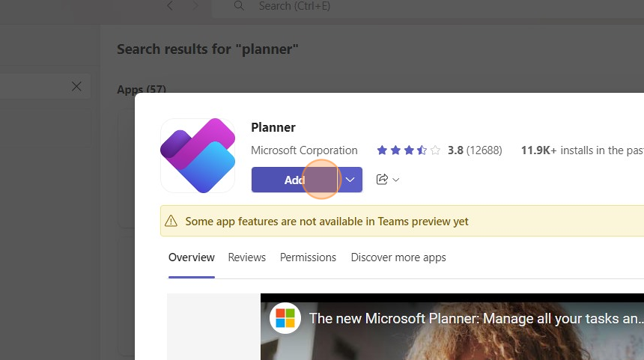Add the Planner app
644x360 pixels.
coord(294,180)
